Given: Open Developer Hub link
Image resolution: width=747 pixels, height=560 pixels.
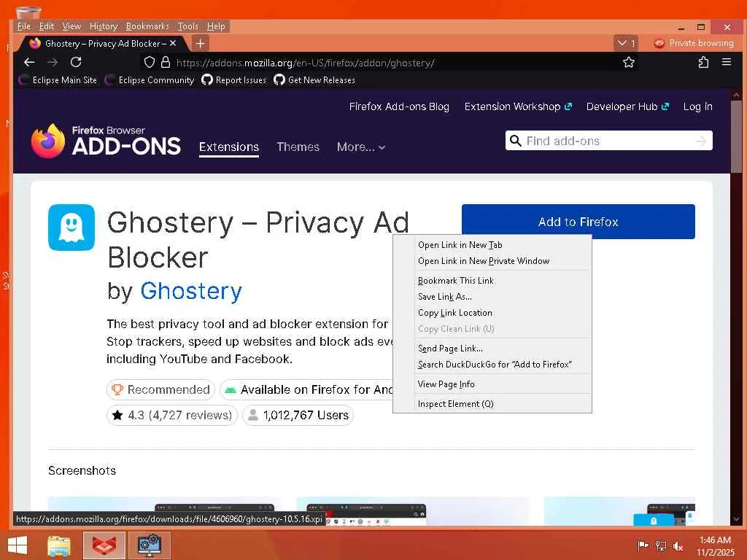Looking at the screenshot, I should pyautogui.click(x=627, y=106).
